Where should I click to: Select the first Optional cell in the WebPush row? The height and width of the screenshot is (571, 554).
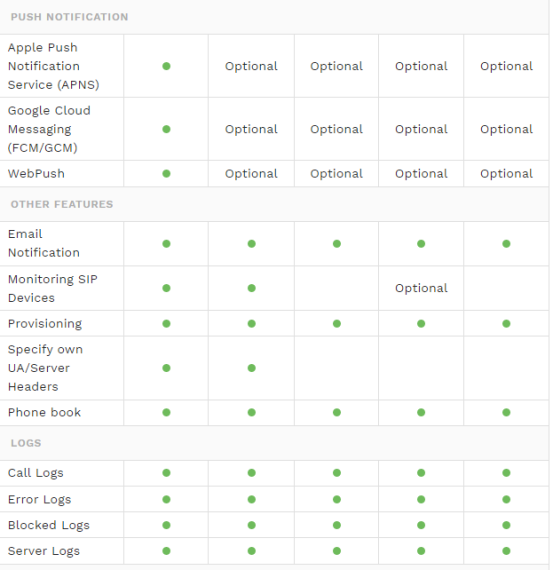click(x=251, y=174)
